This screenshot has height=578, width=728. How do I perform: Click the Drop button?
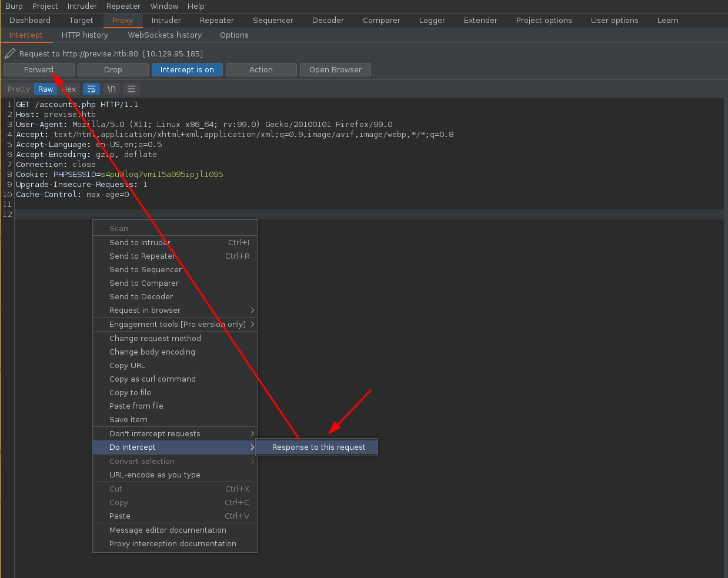(113, 70)
